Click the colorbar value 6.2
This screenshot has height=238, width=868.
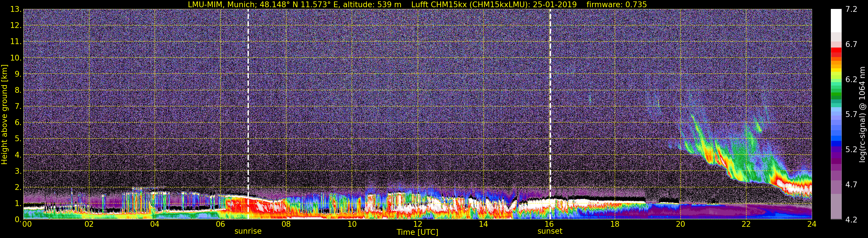(851, 80)
